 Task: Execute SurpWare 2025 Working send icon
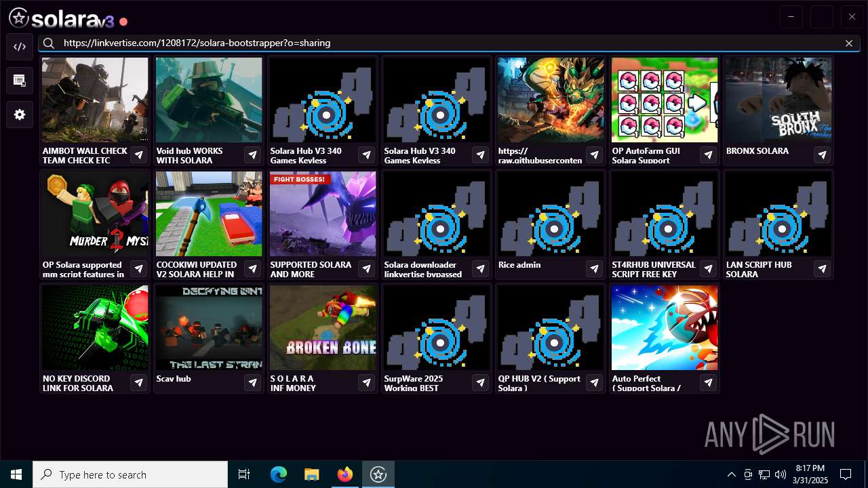(x=481, y=383)
